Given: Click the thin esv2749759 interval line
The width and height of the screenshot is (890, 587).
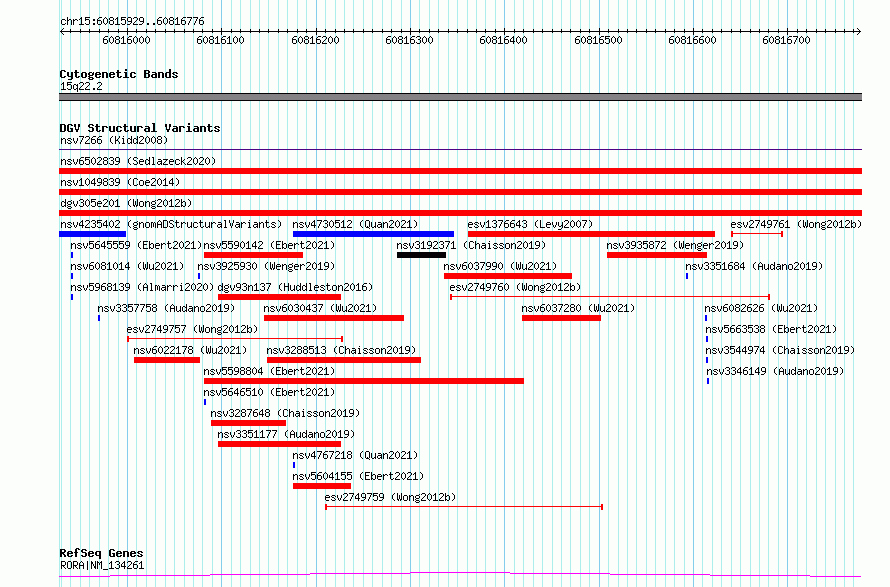Looking at the screenshot, I should (x=464, y=506).
